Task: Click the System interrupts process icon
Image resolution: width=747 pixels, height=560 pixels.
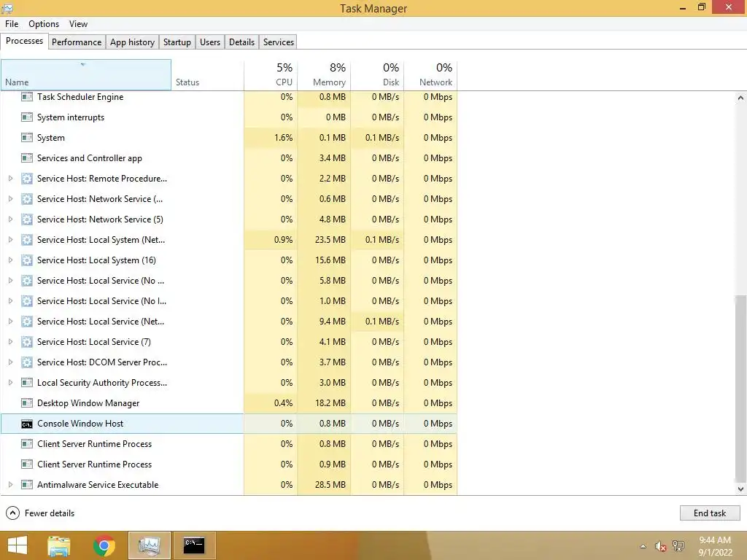Action: (x=27, y=117)
